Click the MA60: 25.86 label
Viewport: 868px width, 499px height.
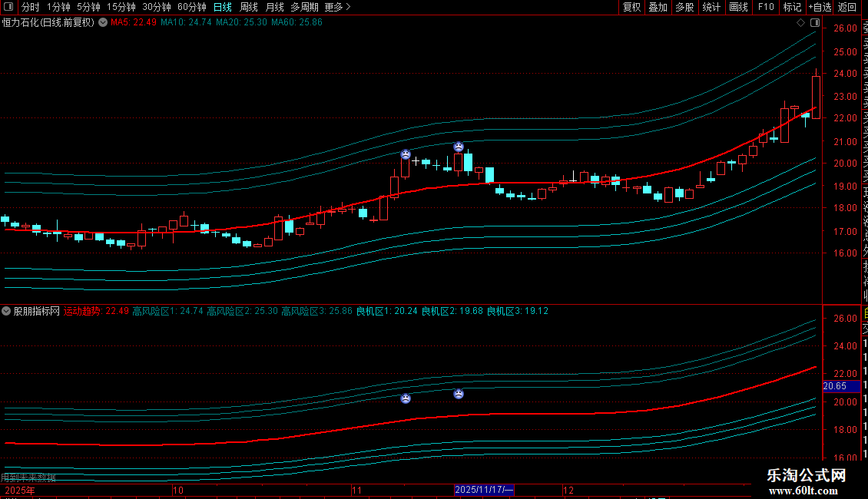tap(297, 22)
